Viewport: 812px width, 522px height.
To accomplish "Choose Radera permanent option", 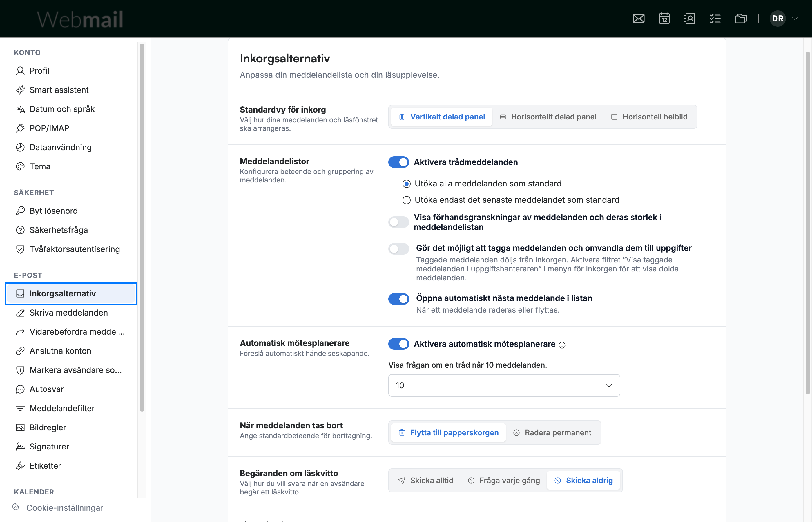I will (x=552, y=433).
